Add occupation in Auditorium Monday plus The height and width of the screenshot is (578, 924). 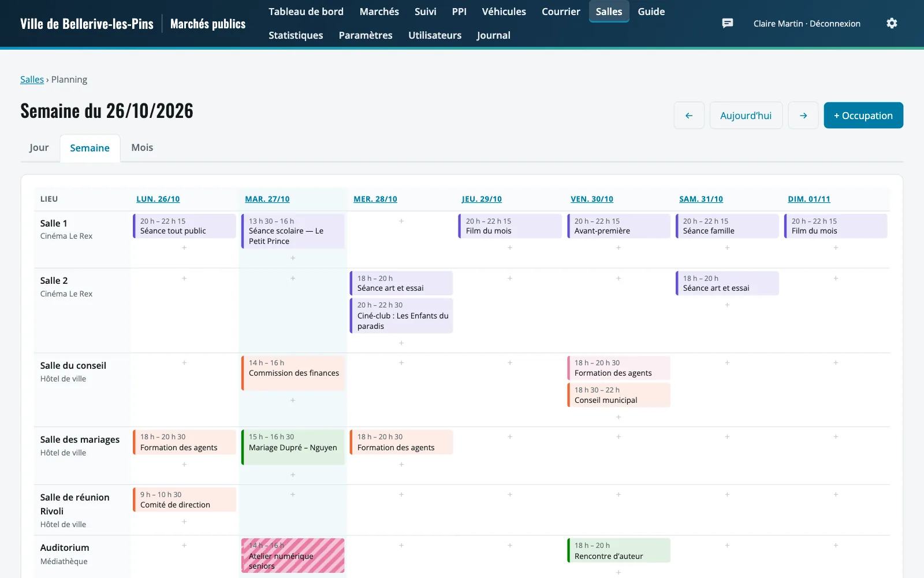point(184,545)
